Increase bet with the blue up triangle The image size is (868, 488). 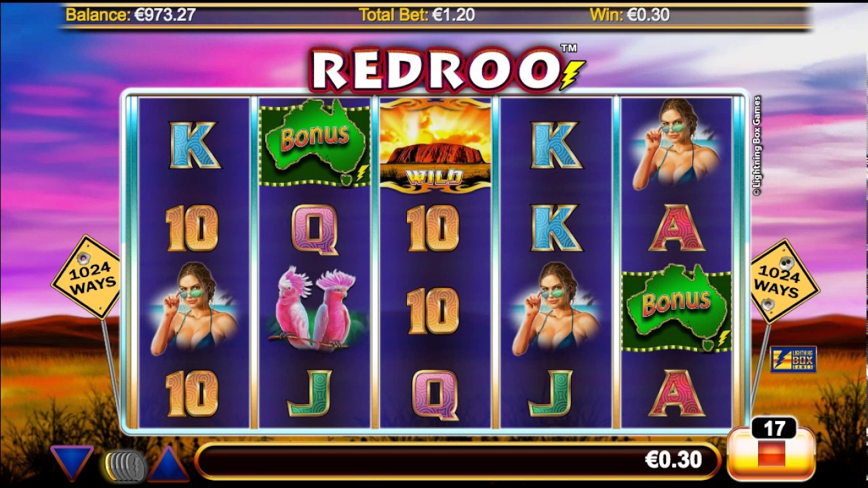click(168, 463)
